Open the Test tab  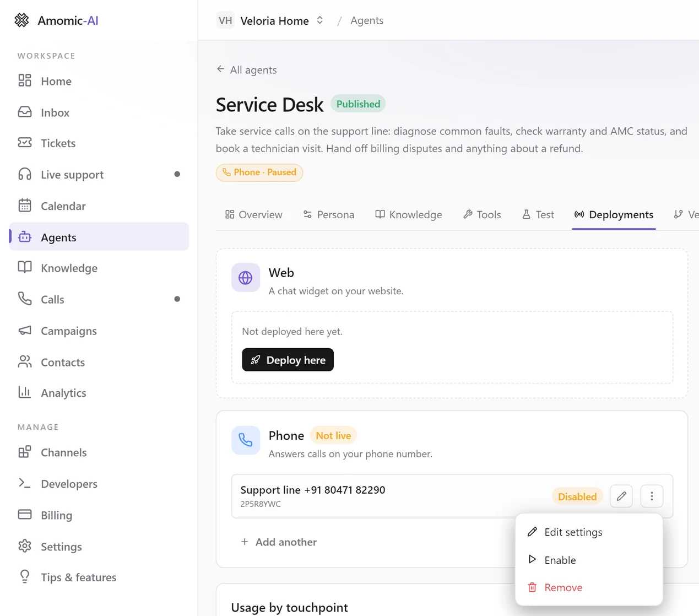(x=538, y=214)
